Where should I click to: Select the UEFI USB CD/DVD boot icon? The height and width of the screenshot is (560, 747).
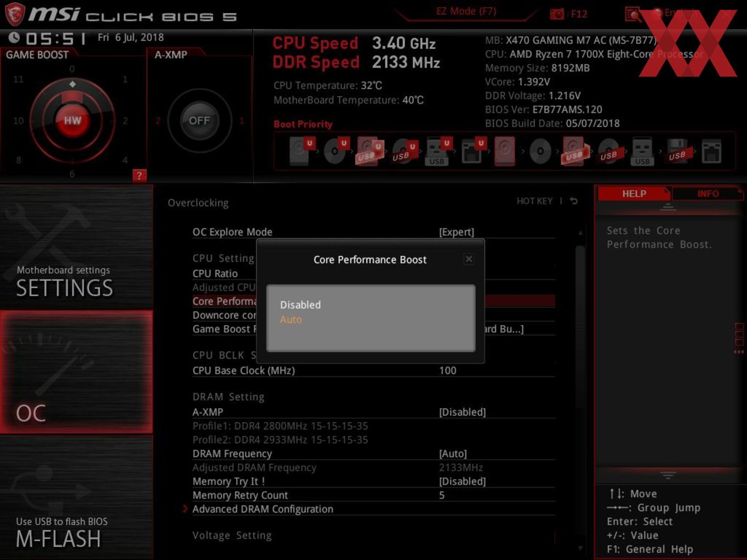coord(404,151)
